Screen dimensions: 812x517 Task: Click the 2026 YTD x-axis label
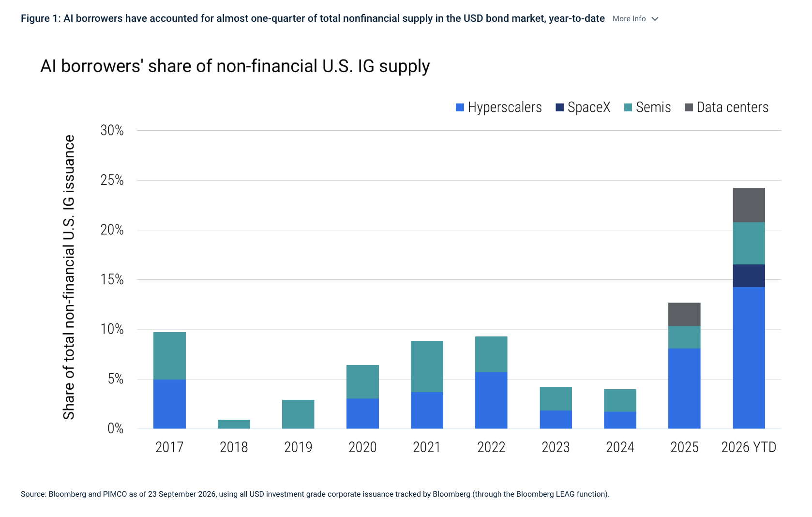[x=749, y=447]
